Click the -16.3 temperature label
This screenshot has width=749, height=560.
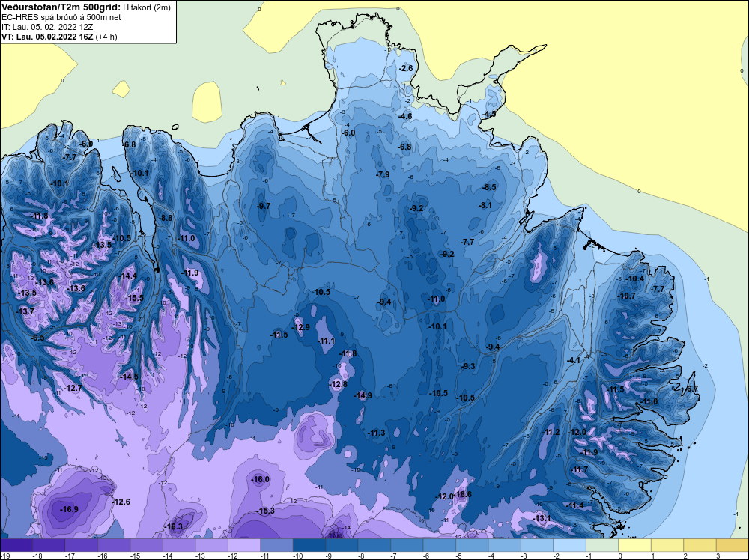tap(174, 526)
